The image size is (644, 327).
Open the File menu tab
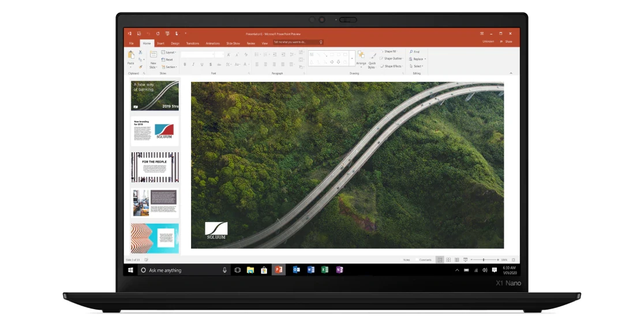click(132, 43)
